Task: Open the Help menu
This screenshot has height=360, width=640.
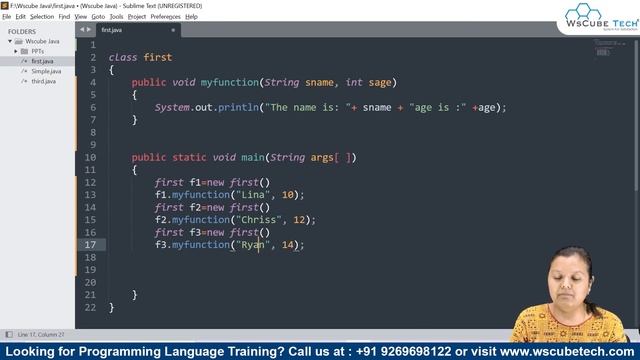Action: click(191, 17)
